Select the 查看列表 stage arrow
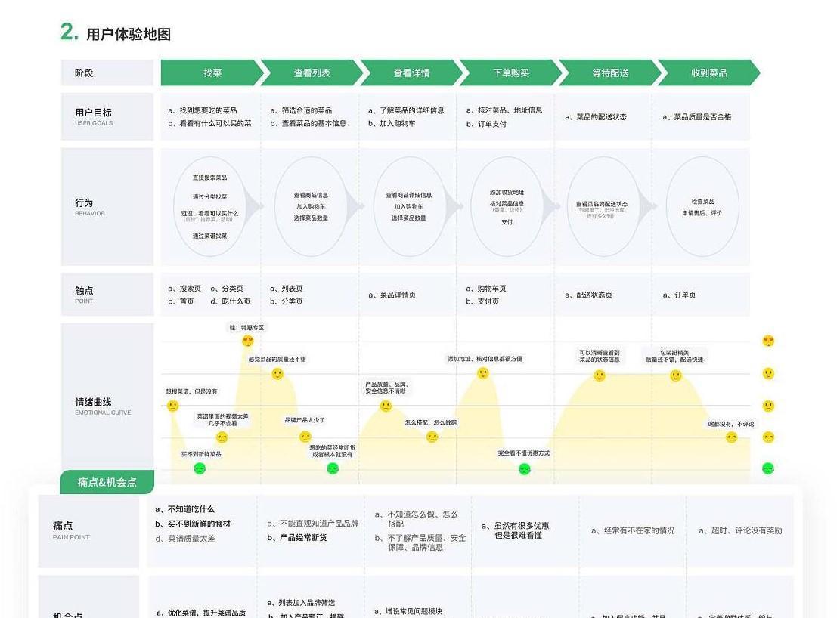Screen dimensions: 840x618 312,73
